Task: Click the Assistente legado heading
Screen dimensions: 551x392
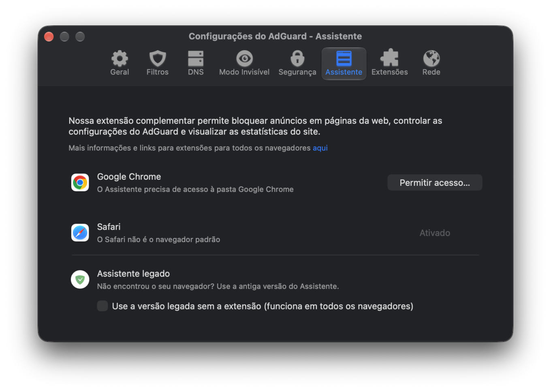Action: coord(133,274)
